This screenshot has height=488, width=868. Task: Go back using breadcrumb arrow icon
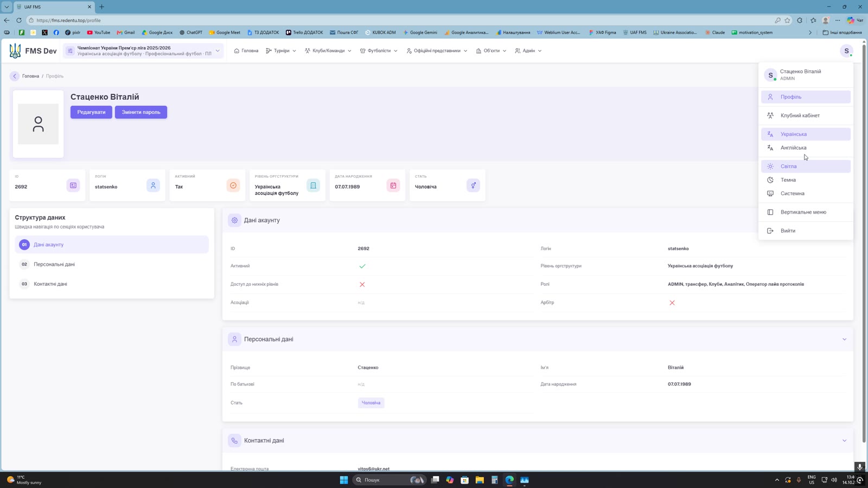15,76
